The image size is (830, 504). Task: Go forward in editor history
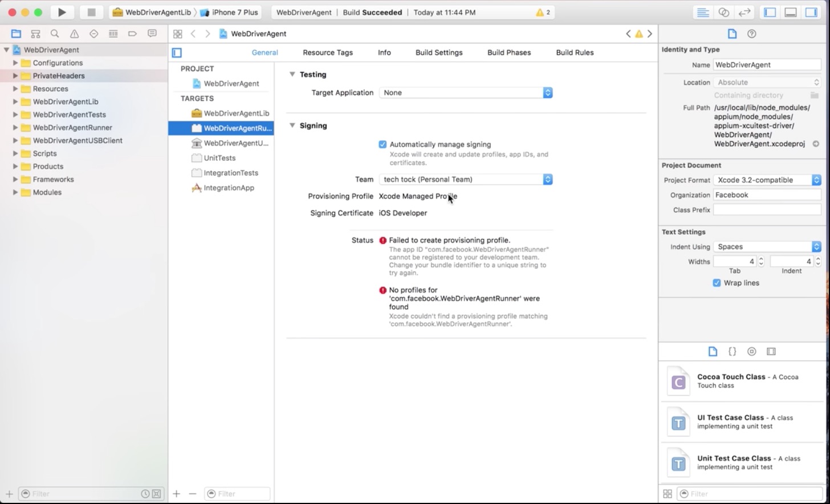[207, 34]
